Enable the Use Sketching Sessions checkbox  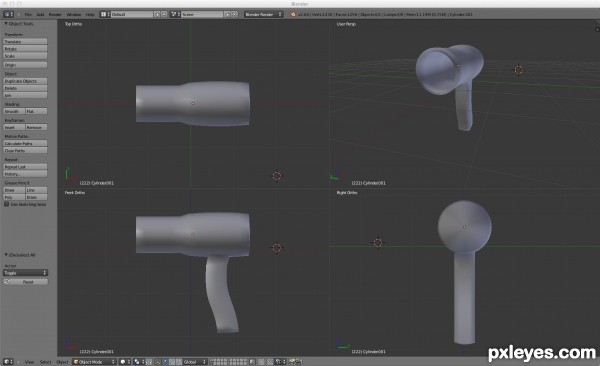click(x=7, y=204)
